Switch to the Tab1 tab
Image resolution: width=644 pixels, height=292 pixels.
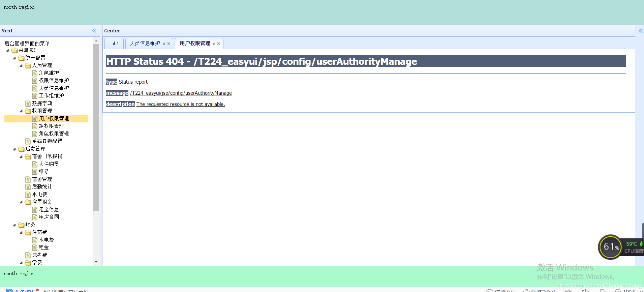(114, 43)
